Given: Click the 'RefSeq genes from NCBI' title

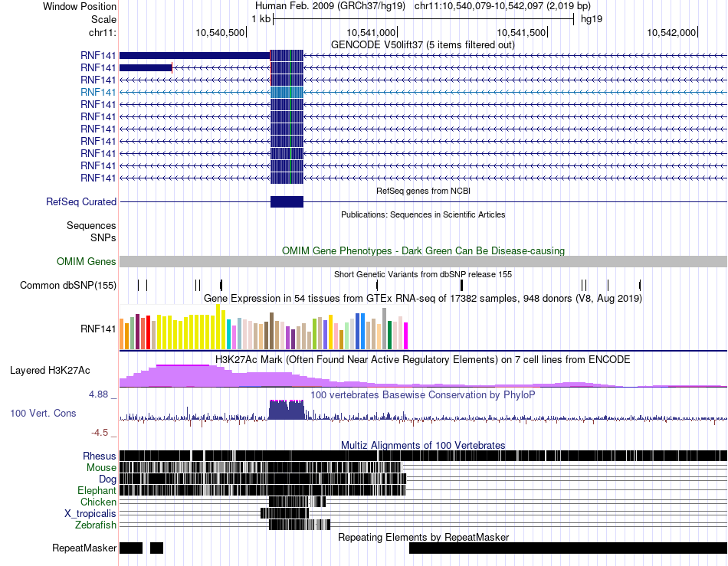Looking at the screenshot, I should click(423, 191).
